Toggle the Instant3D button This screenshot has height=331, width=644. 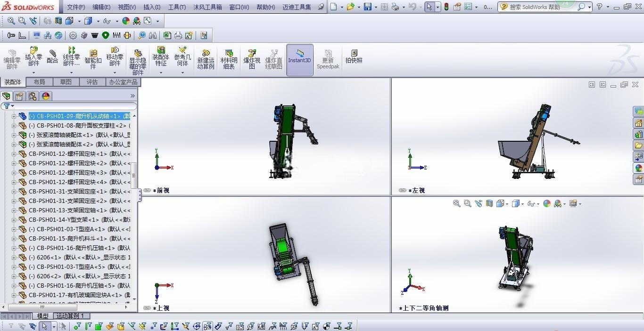click(x=300, y=60)
